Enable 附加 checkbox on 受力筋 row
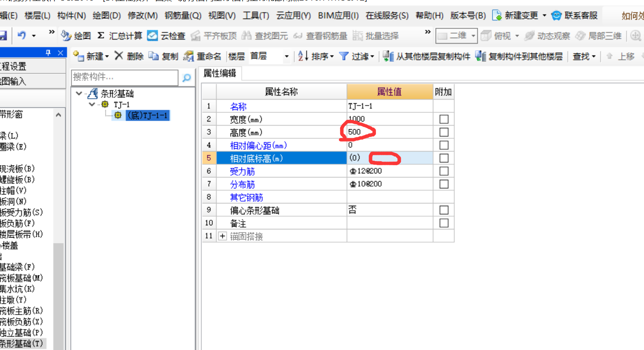Screen dimensions: 644x350 click(x=443, y=171)
